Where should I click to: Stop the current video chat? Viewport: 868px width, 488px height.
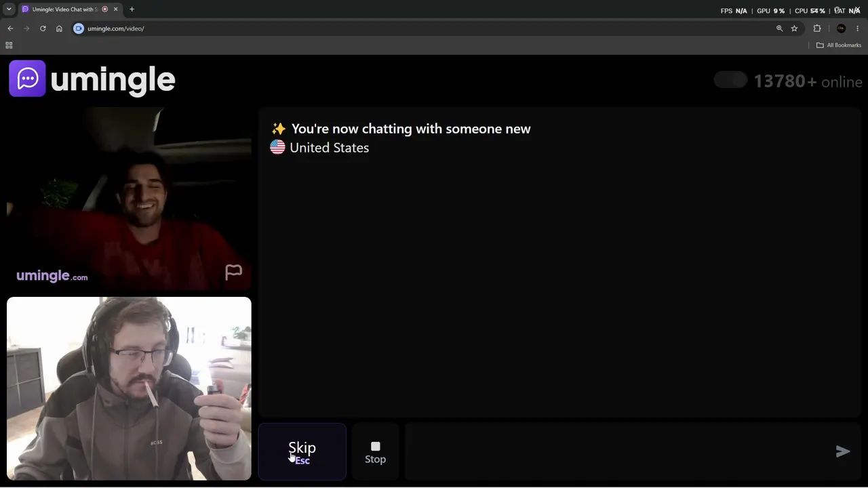[x=375, y=452]
